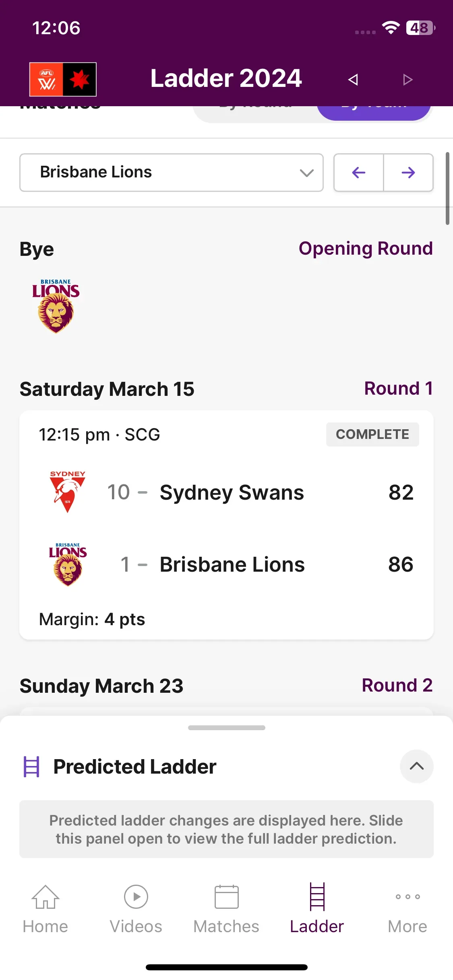Viewport: 453px width, 980px height.
Task: Switch to the By Team toggle
Action: coord(374,109)
